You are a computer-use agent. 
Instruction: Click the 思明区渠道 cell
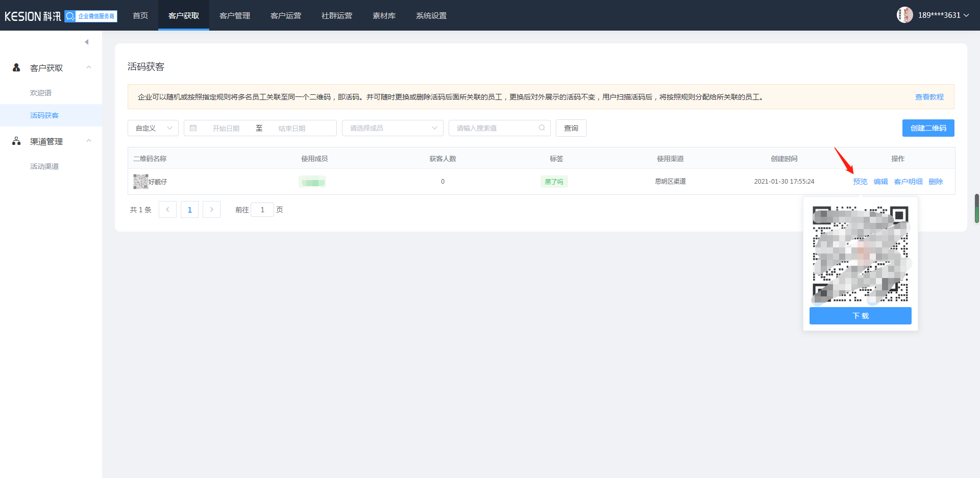point(671,182)
